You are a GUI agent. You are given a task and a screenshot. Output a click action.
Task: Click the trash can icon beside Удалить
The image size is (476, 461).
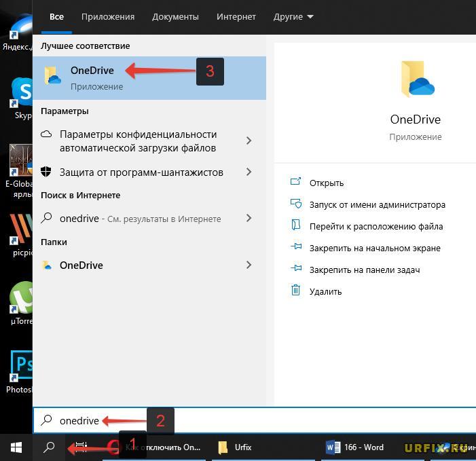[x=295, y=290]
